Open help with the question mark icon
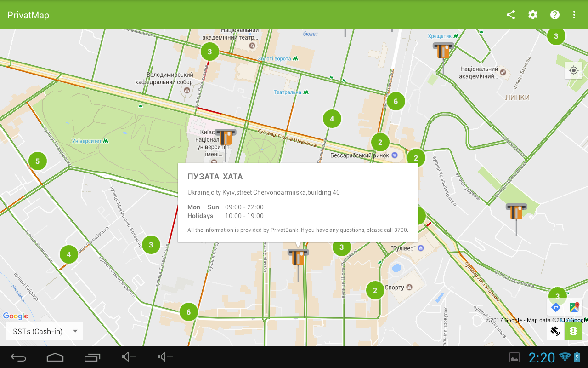This screenshot has height=368, width=588. 555,15
